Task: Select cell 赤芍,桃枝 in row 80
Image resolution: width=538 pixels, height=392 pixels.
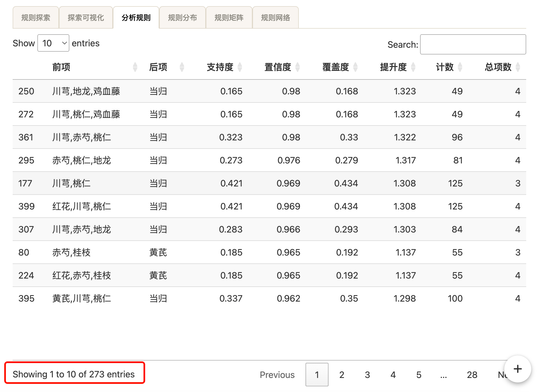Action: tap(71, 252)
